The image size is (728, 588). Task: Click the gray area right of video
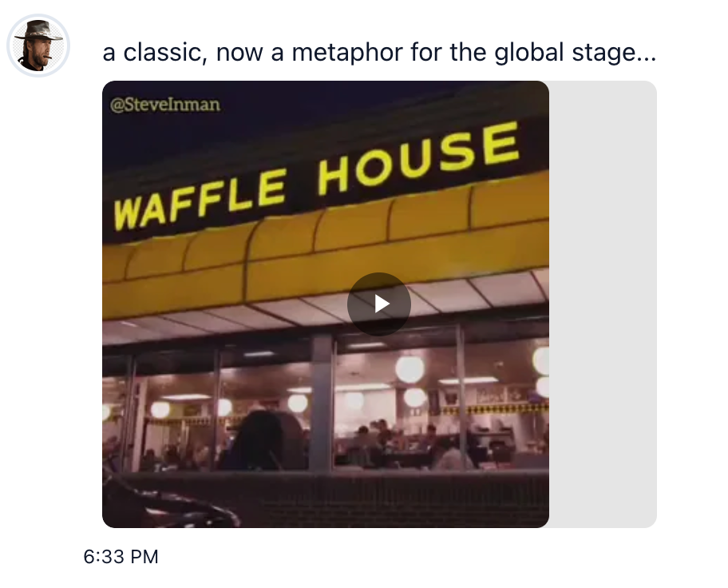(603, 304)
